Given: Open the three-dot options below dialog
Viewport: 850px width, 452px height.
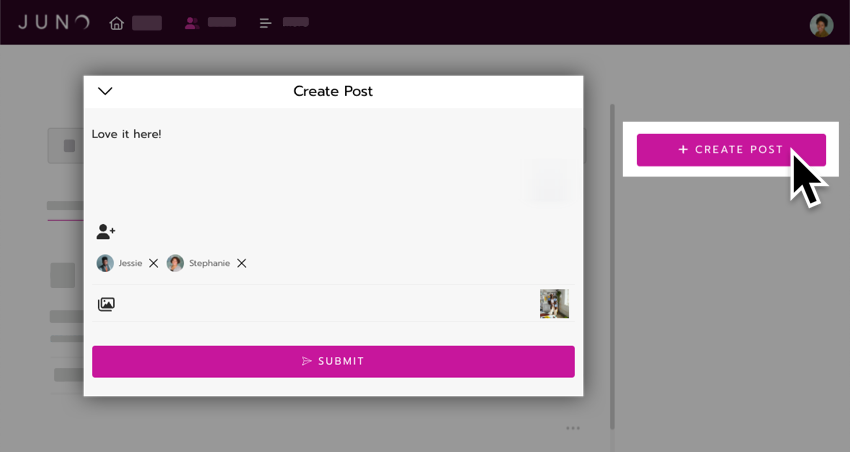Looking at the screenshot, I should pos(573,428).
